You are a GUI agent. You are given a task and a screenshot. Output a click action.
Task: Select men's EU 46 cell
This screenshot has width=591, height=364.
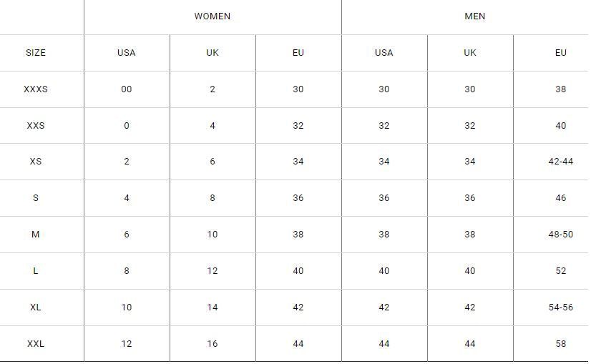(x=560, y=198)
